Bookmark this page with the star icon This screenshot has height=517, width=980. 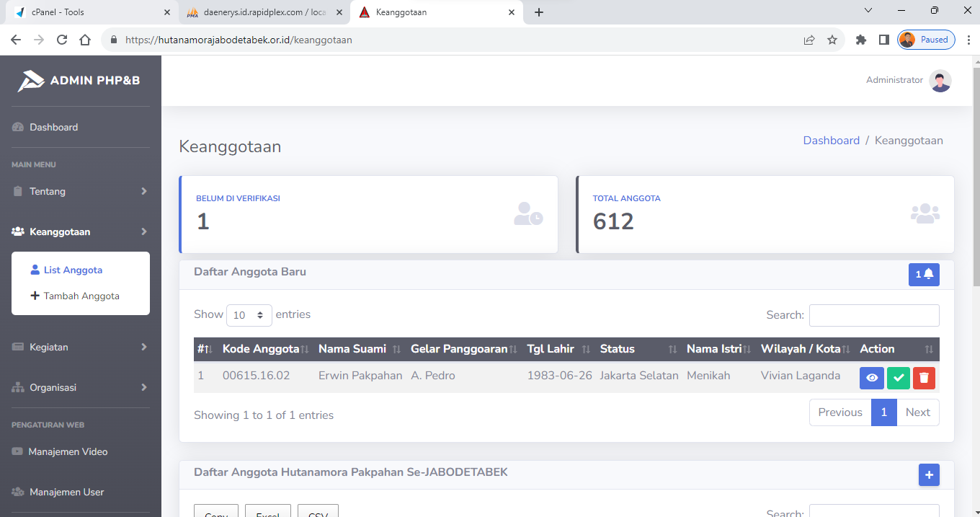tap(832, 40)
